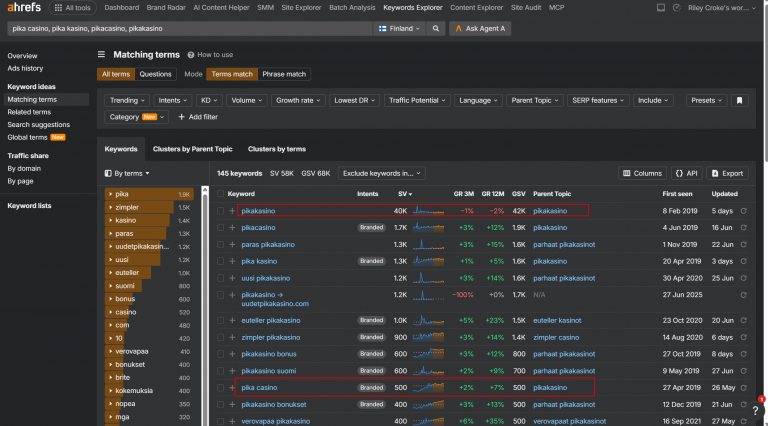Screen dimensions: 768x426
Task: Tick the select-all keywords checkbox
Action: (220, 194)
